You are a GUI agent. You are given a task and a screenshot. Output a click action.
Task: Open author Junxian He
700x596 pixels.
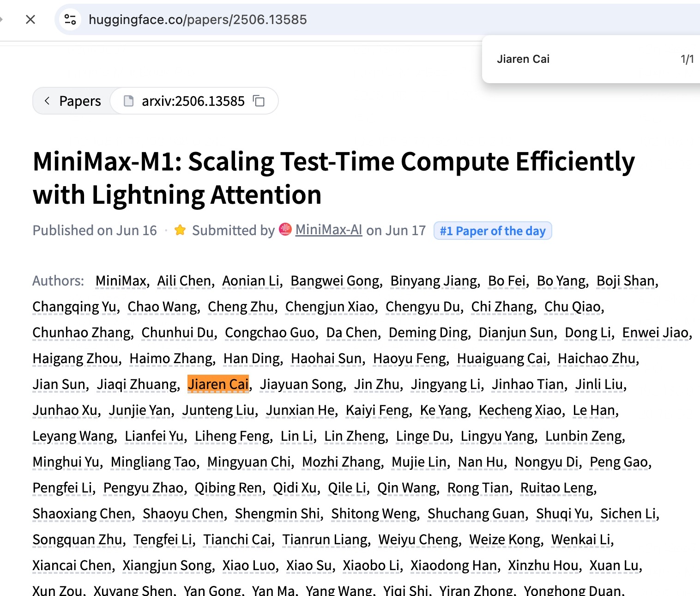point(300,410)
